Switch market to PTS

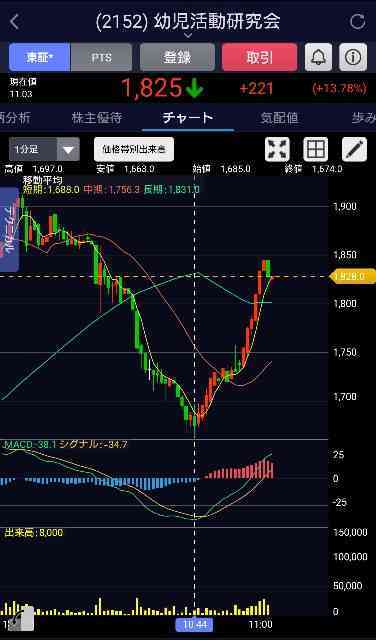[101, 57]
